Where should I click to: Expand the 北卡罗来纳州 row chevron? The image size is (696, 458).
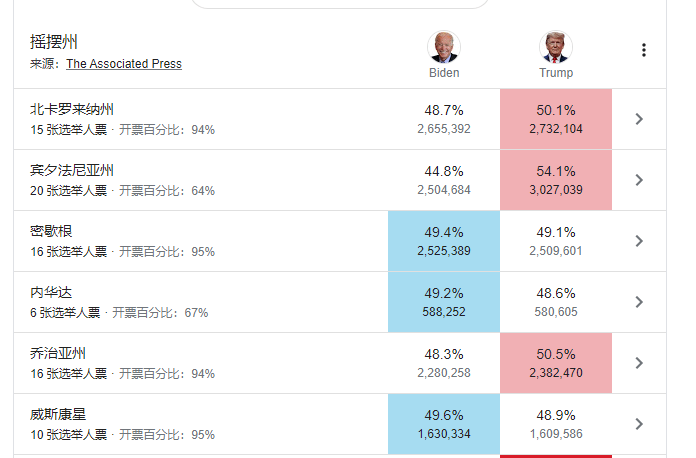click(640, 119)
